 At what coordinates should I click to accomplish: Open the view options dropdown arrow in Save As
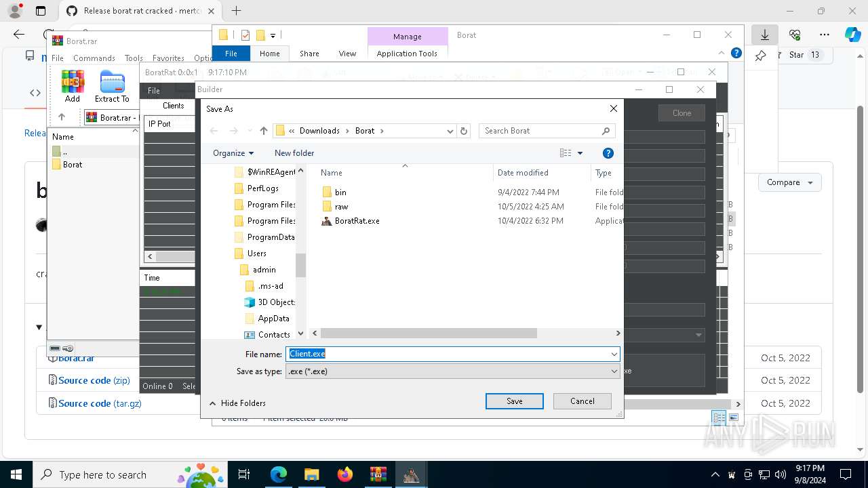[x=580, y=153]
